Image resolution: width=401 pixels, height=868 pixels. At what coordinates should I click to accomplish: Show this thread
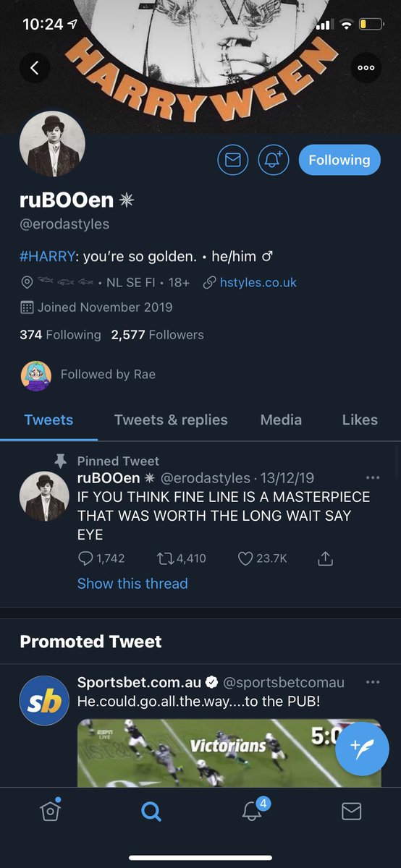pos(132,584)
